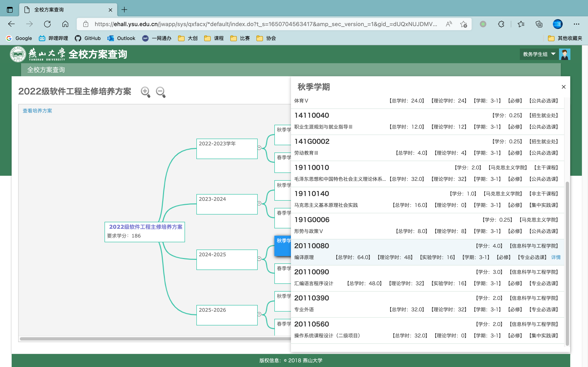Viewport: 588px width, 367px height.
Task: Click the zoom out magnifier icon
Action: point(160,92)
